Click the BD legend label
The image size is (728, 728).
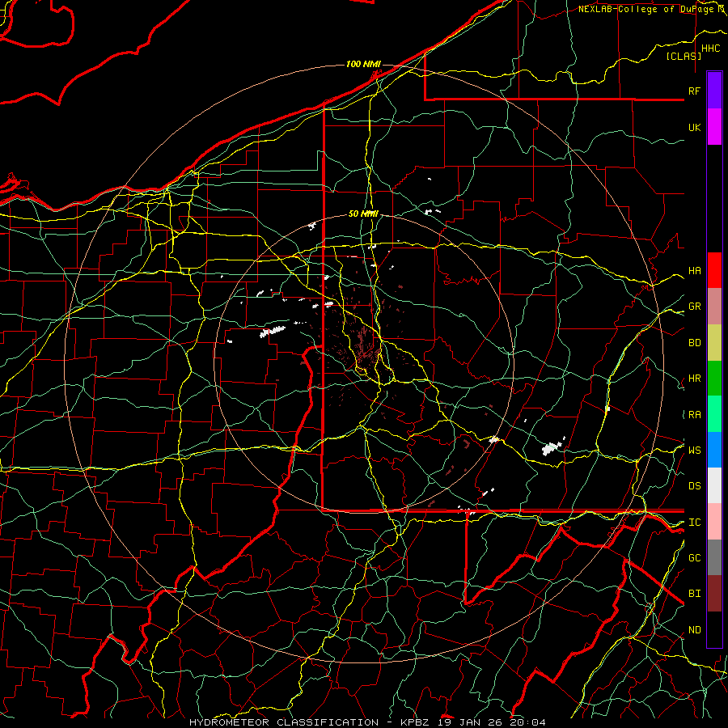point(695,343)
